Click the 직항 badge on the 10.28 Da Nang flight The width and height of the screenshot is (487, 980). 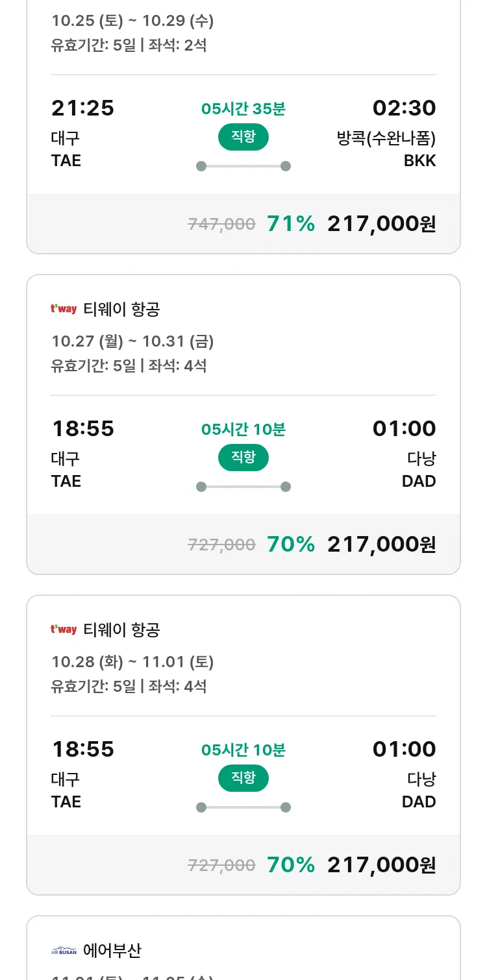pos(243,778)
